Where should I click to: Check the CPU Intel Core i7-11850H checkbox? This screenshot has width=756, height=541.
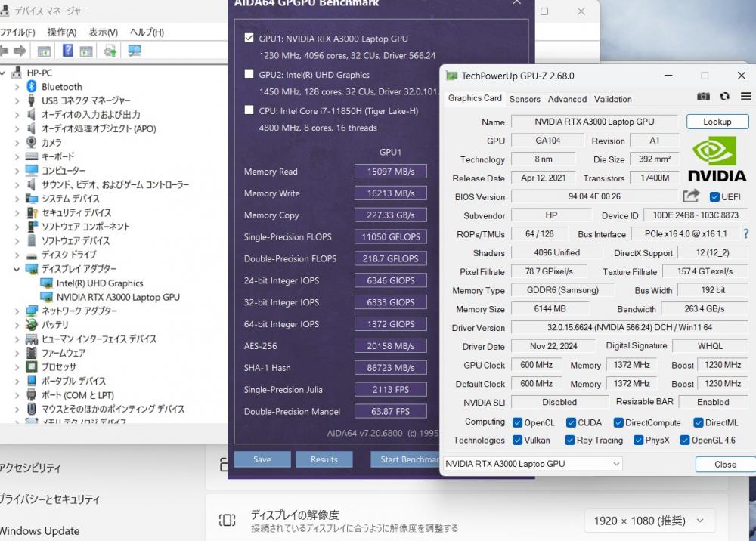pyautogui.click(x=249, y=110)
